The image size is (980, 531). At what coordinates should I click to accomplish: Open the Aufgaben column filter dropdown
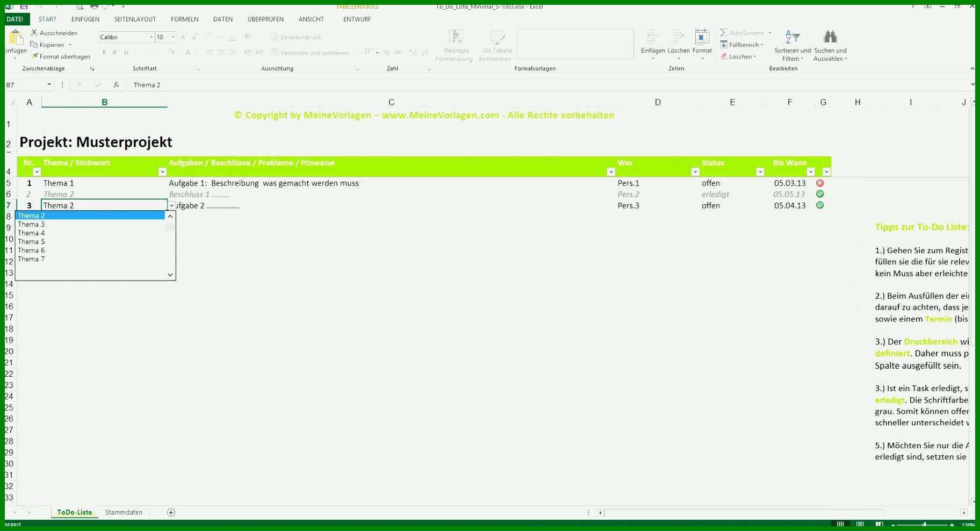pyautogui.click(x=611, y=172)
